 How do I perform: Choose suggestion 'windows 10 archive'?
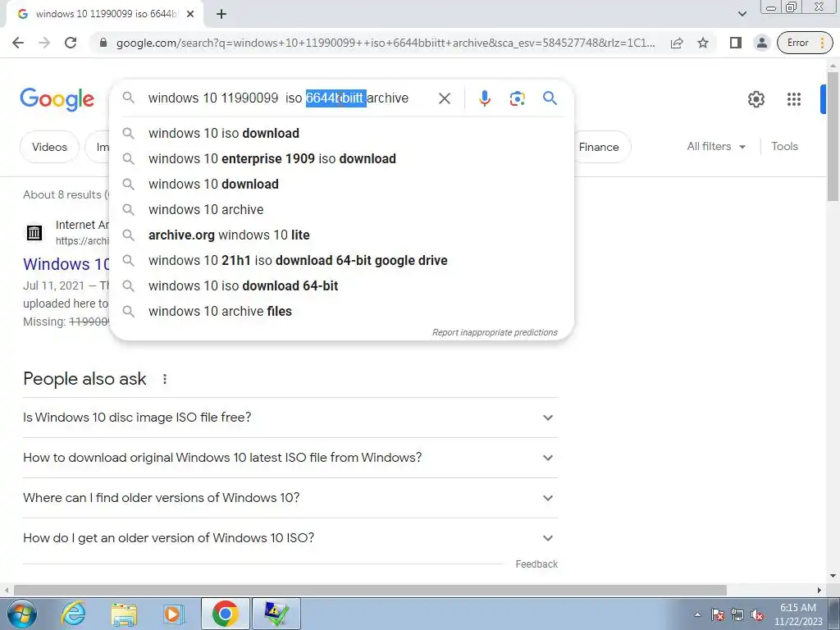click(341, 209)
